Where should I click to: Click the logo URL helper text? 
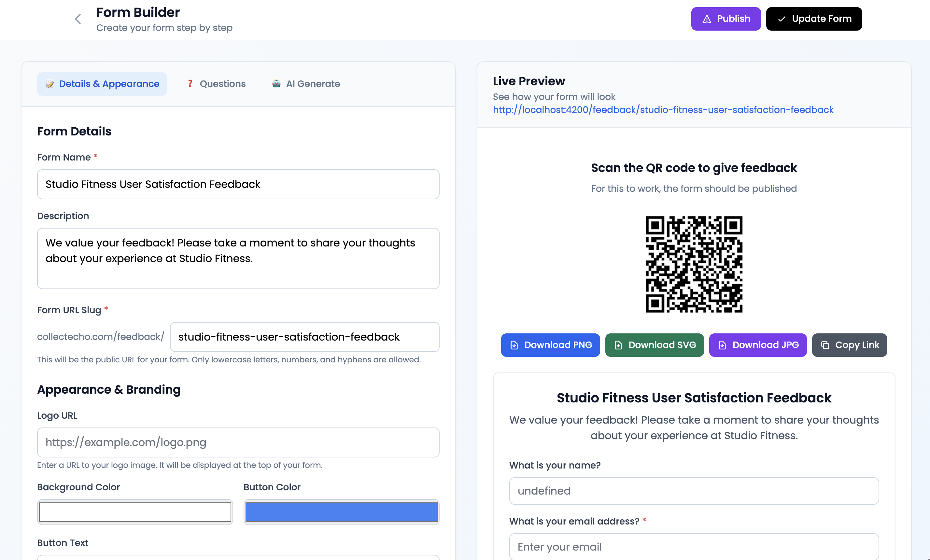click(180, 465)
